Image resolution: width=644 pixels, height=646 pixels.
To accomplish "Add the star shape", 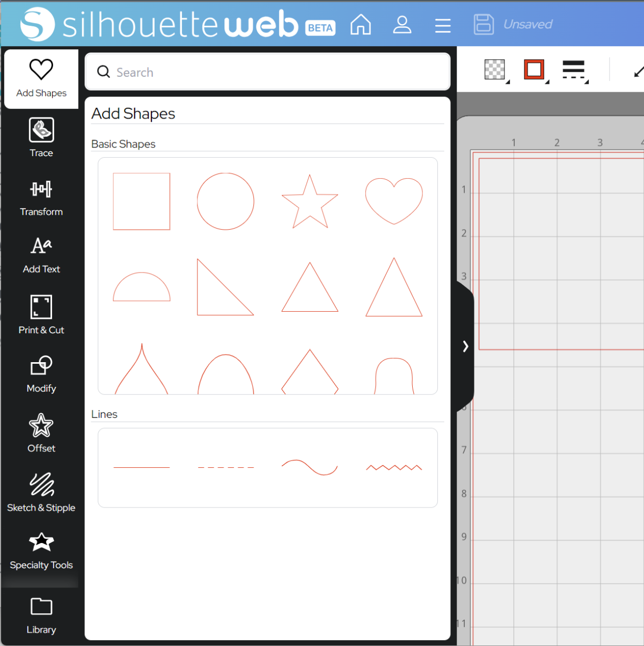I will [x=310, y=202].
